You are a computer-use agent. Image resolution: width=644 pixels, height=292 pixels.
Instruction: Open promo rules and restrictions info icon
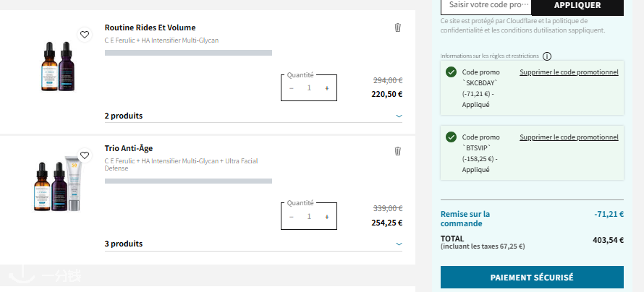(x=546, y=56)
